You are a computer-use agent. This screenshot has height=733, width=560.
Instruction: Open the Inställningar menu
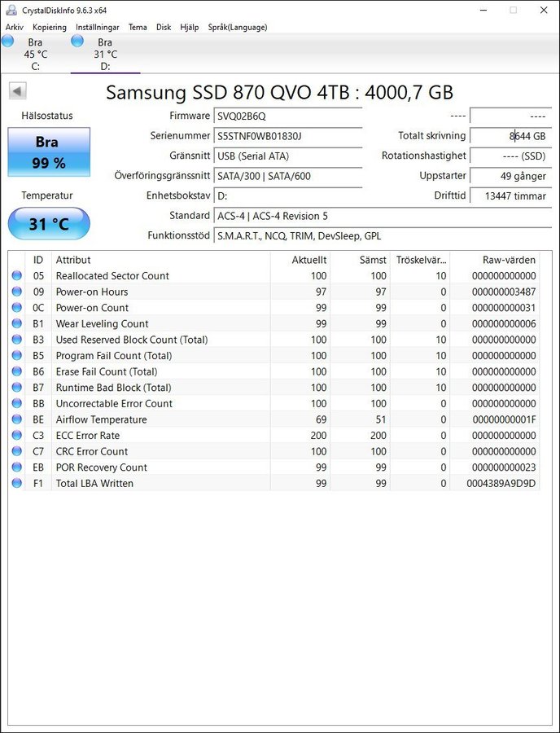point(97,27)
